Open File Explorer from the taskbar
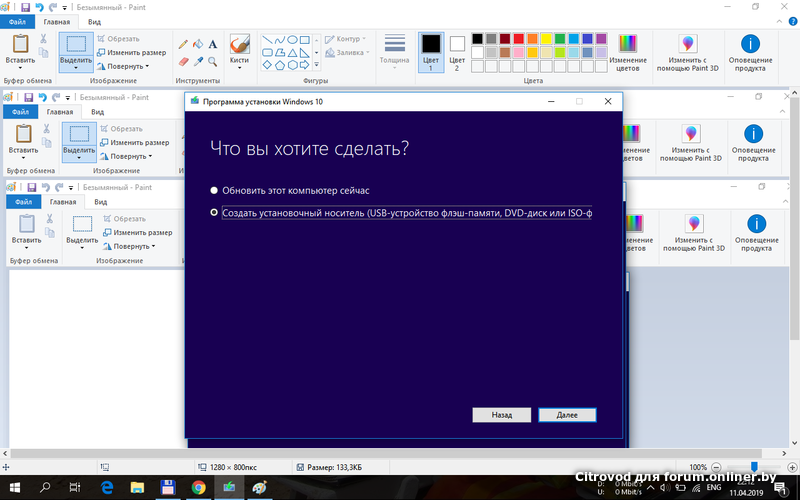 coord(137,488)
